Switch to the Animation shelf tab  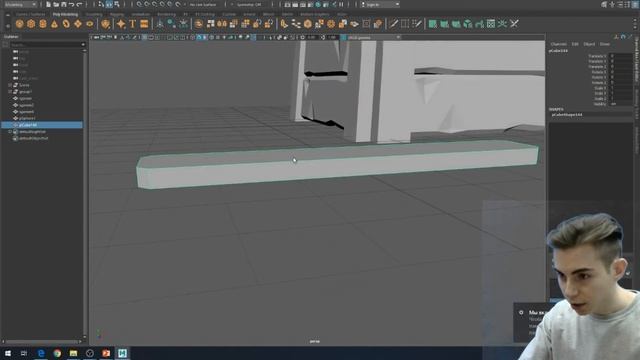(x=141, y=14)
